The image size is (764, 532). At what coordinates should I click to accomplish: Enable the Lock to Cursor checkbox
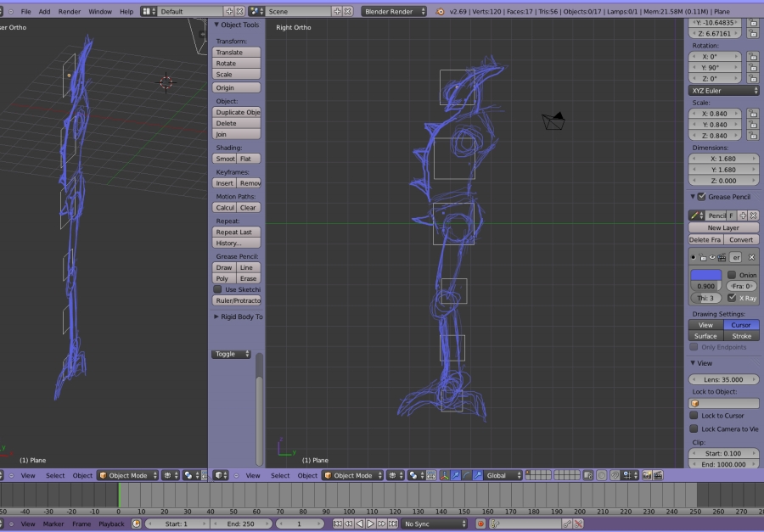pyautogui.click(x=694, y=416)
